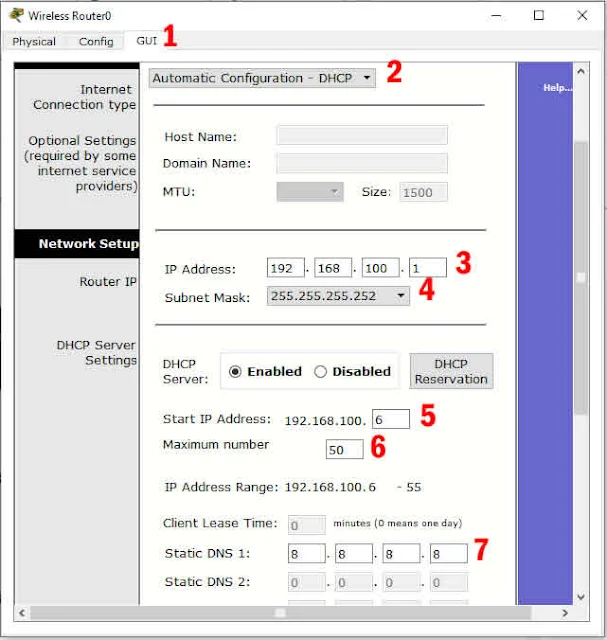Open the Subnet Mask dropdown
The image size is (607, 640).
point(338,296)
